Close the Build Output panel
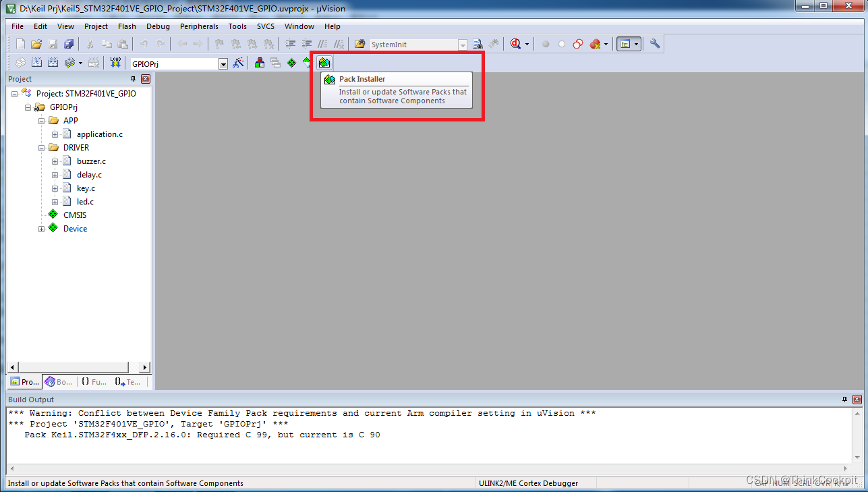 click(857, 400)
